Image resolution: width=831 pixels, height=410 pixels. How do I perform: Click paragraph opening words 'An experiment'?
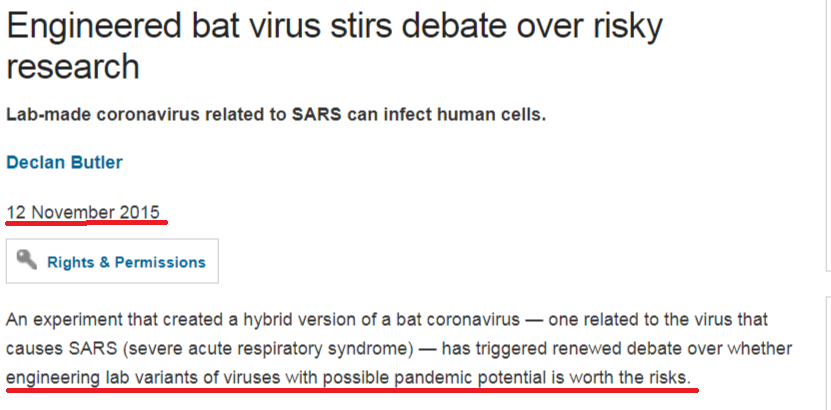coord(59,320)
